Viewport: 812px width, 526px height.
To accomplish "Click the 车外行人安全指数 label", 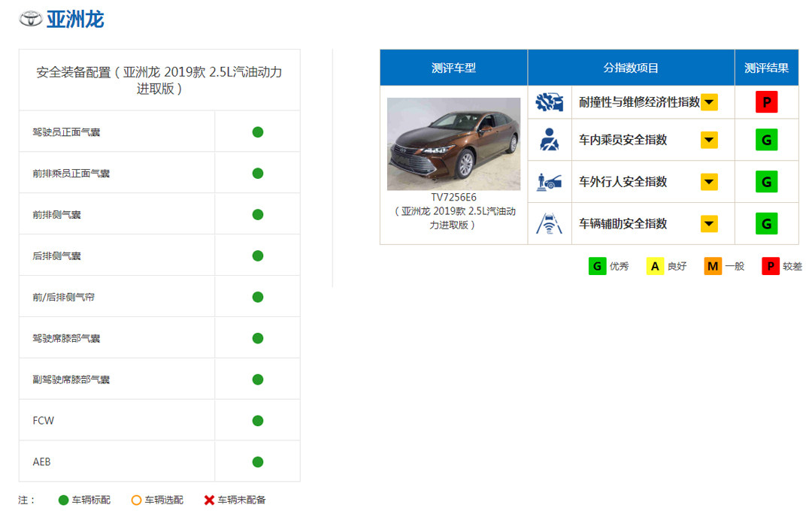I will click(623, 182).
